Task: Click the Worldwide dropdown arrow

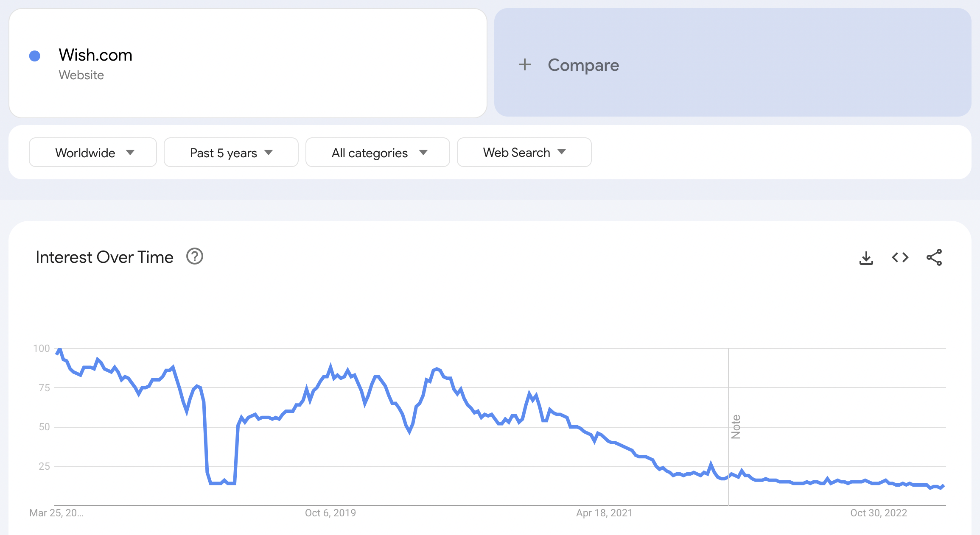Action: click(x=132, y=153)
